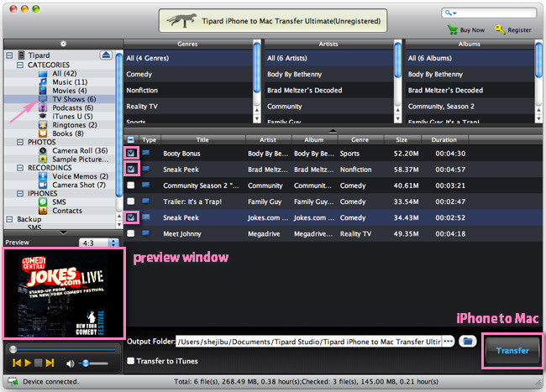Viewport: 546px width, 392px height.
Task: Open the Camera Shot (7) icon
Action: pyautogui.click(x=43, y=185)
